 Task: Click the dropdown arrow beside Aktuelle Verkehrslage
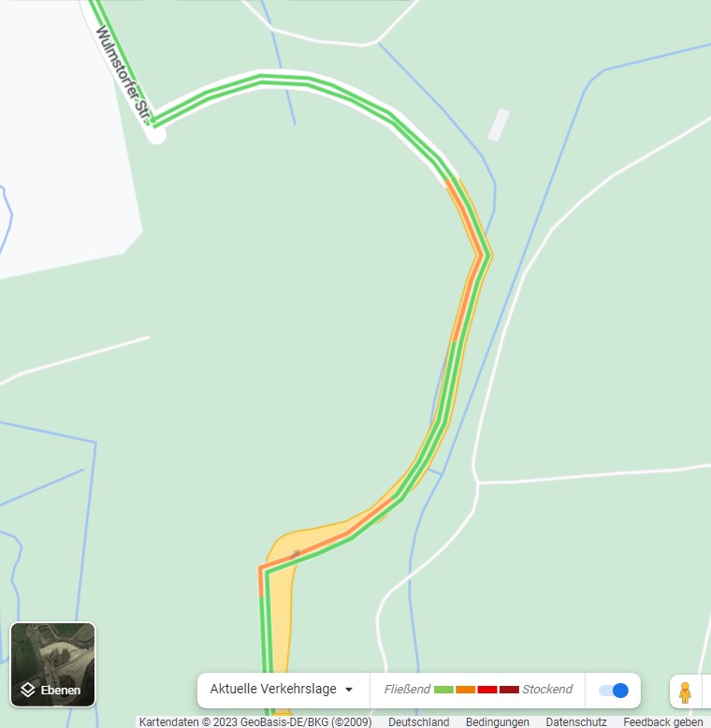point(349,690)
